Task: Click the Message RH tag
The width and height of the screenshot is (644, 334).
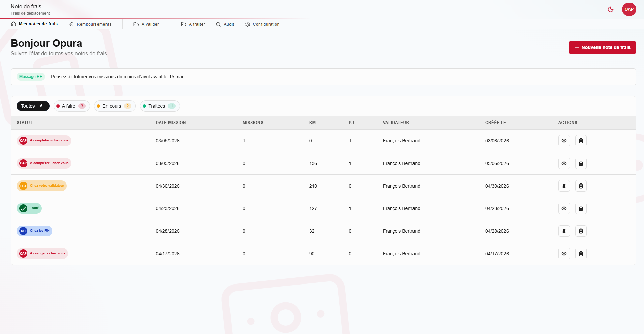Action: [31, 77]
